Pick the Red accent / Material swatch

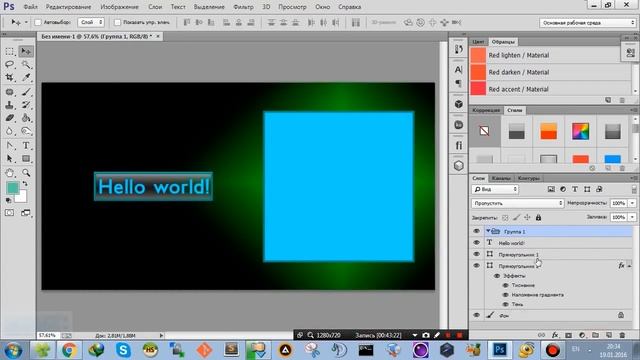pos(478,89)
